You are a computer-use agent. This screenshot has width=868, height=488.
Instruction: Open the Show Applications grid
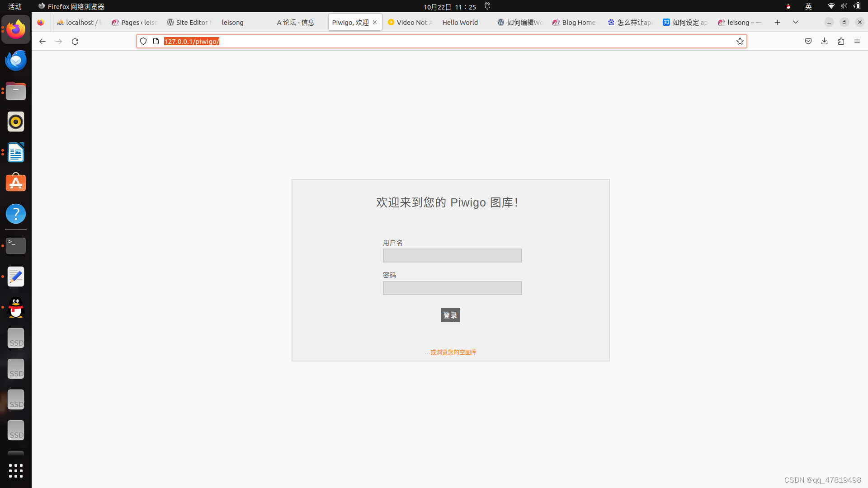click(16, 470)
